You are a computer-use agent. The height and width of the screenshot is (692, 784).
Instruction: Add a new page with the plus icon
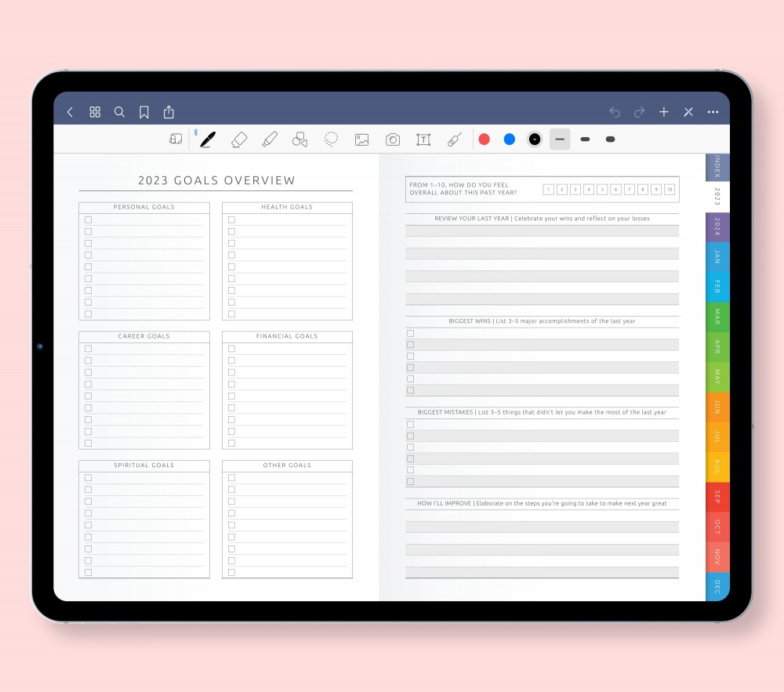coord(664,112)
